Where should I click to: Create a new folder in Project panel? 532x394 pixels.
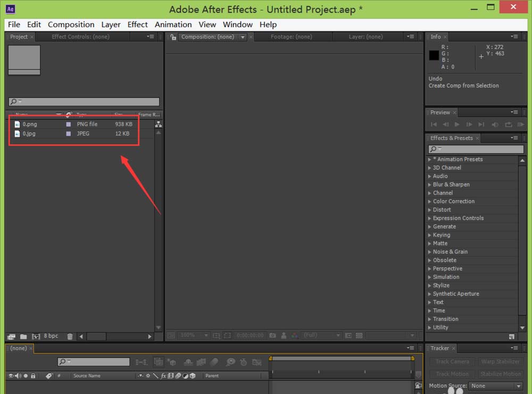[x=23, y=337]
